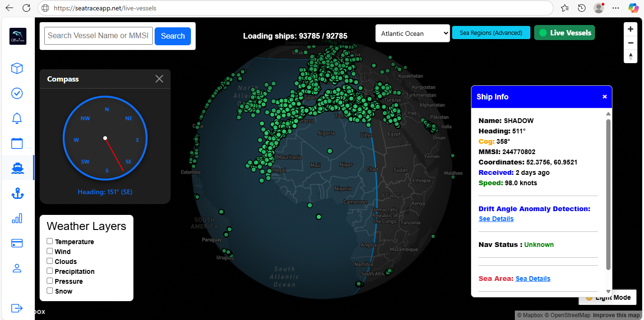This screenshot has height=320, width=644.
Task: Open the user profile sidebar icon
Action: (17, 268)
